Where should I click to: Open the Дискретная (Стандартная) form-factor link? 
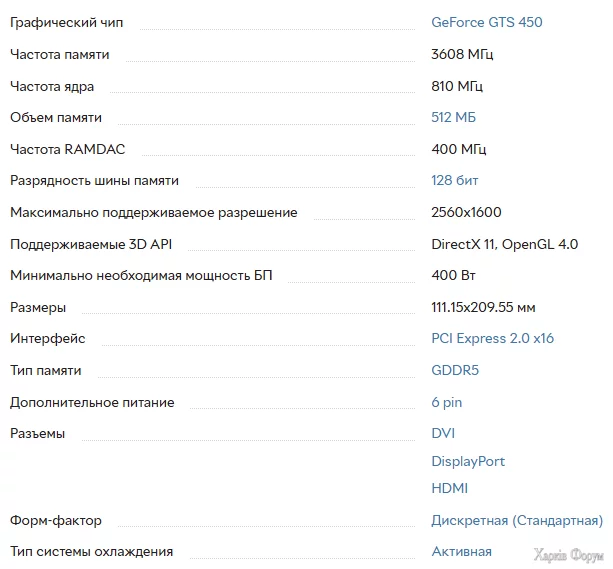(516, 521)
